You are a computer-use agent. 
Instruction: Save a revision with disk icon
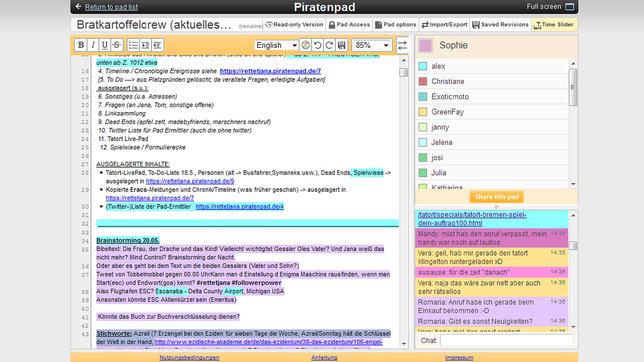tap(341, 45)
